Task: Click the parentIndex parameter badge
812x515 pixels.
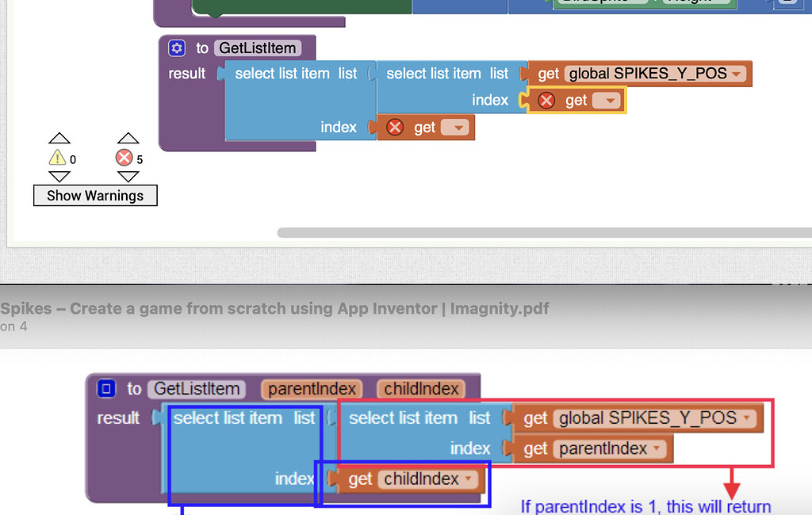Action: [x=311, y=388]
